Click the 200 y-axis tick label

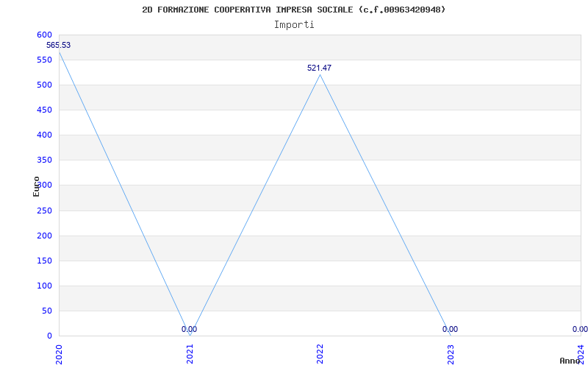(x=44, y=236)
